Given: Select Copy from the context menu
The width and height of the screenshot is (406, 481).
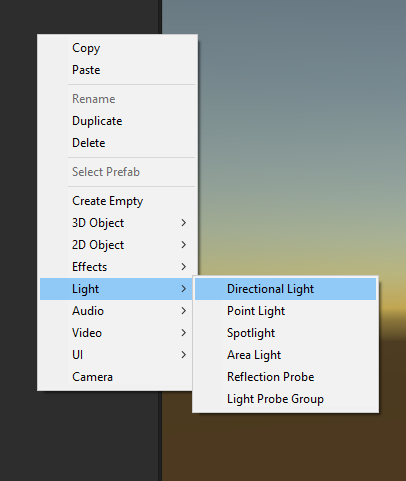Looking at the screenshot, I should pyautogui.click(x=116, y=48).
